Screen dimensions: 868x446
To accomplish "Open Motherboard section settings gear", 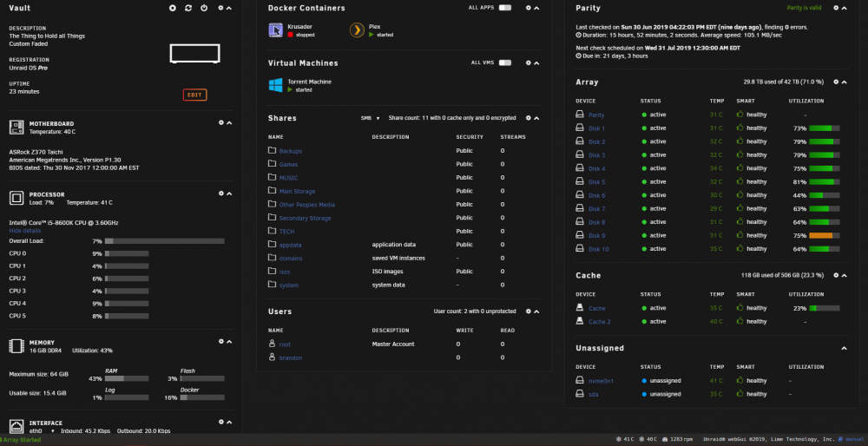I will 220,123.
